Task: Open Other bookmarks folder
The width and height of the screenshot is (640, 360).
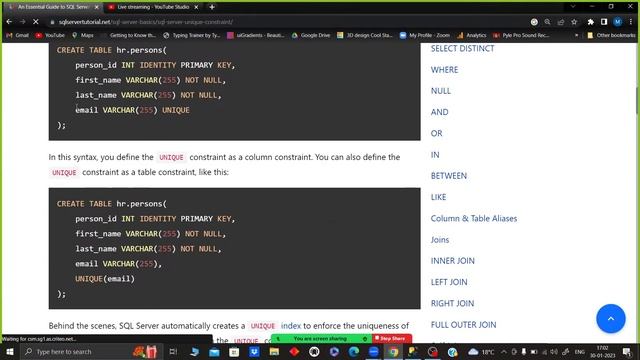Action: (611, 36)
